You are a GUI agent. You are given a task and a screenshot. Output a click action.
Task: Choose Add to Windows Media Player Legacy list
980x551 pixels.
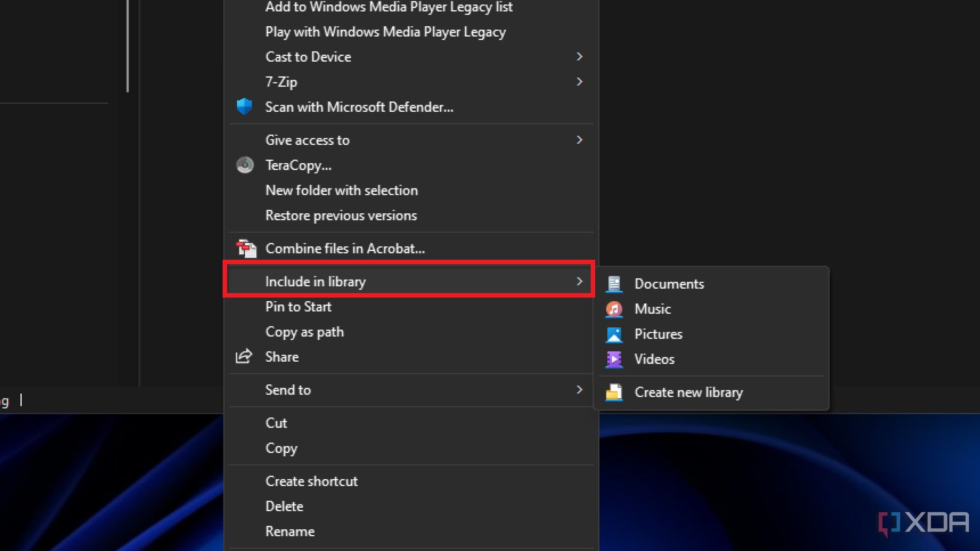click(411, 7)
